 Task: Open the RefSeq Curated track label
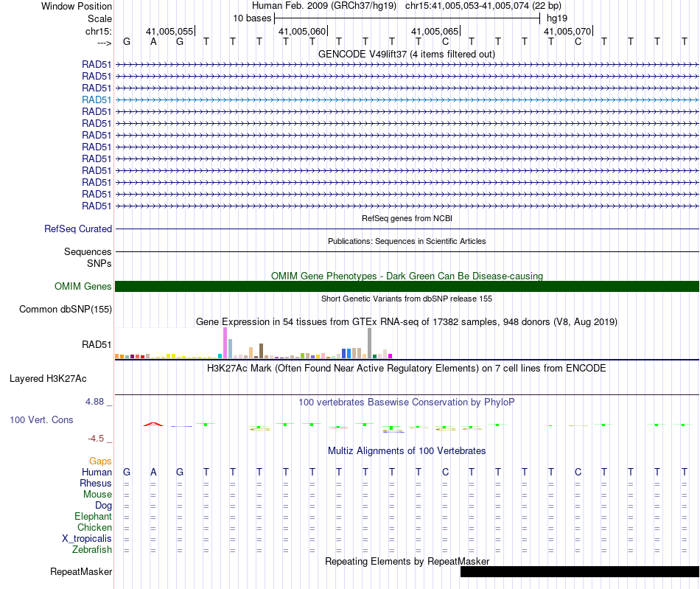78,229
